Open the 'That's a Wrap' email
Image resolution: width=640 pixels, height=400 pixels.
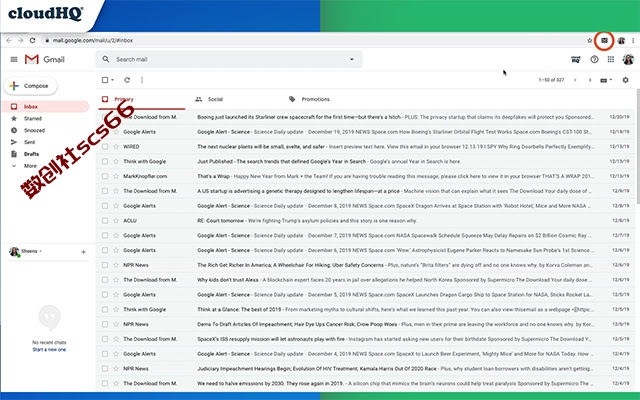pyautogui.click(x=366, y=176)
